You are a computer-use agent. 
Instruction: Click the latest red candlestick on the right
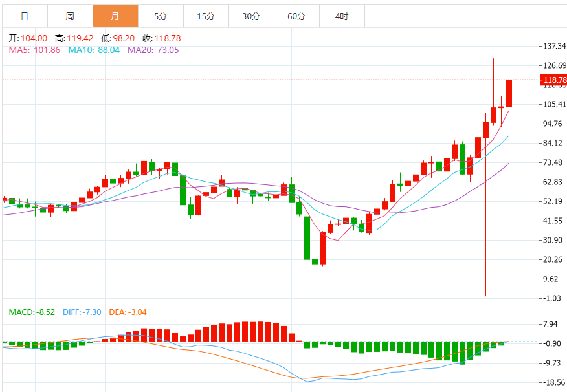[x=509, y=94]
